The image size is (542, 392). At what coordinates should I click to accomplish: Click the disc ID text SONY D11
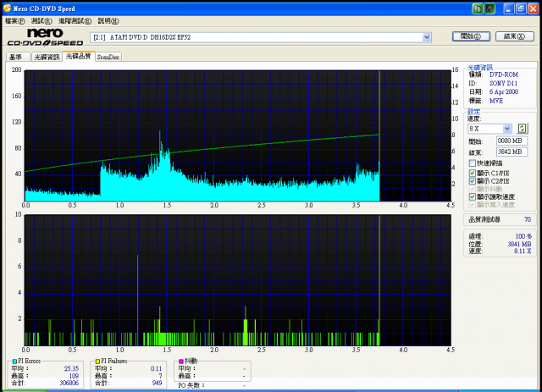[503, 83]
